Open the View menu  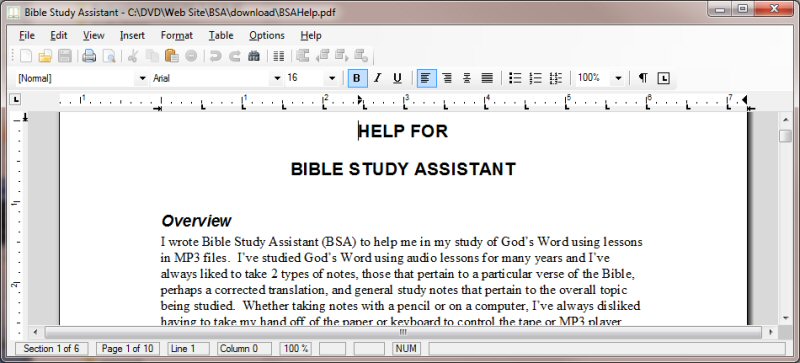(x=94, y=35)
